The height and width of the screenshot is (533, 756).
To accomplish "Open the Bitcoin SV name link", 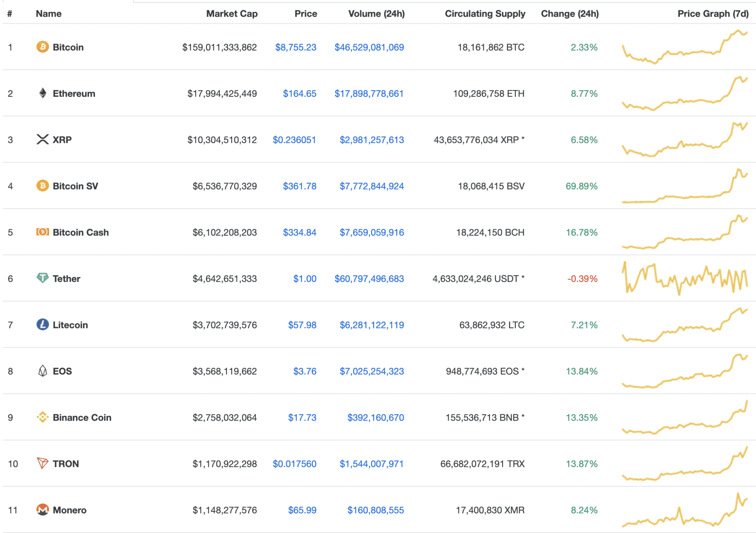I will tap(75, 186).
